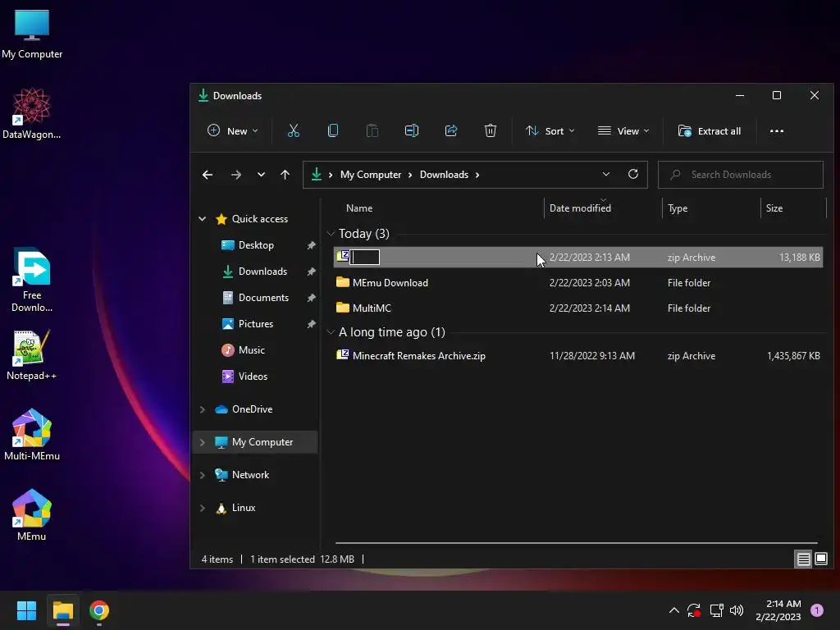Open the View dropdown menu
The height and width of the screenshot is (630, 840).
(623, 130)
